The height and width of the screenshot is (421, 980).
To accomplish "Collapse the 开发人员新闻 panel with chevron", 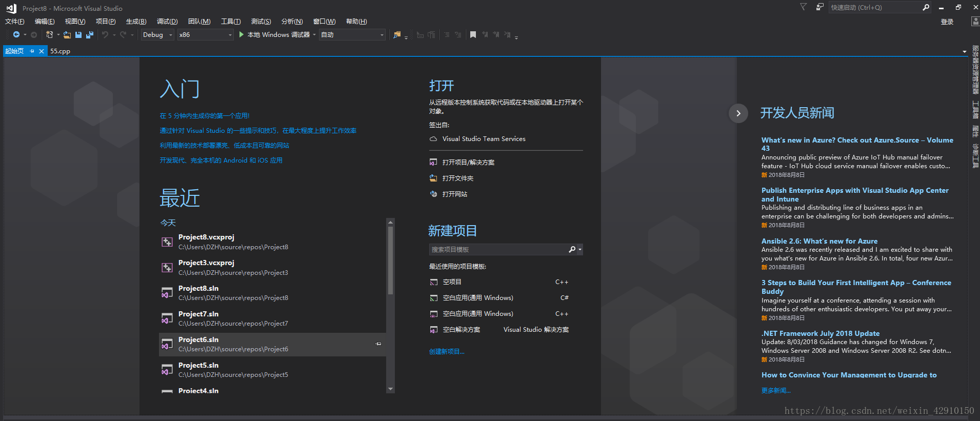I will [738, 113].
